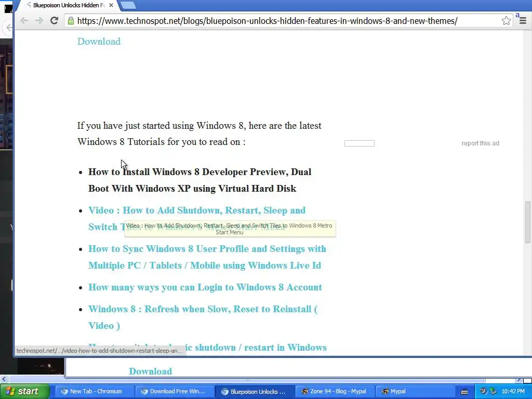The width and height of the screenshot is (532, 399).
Task: Click 'report this ad' text
Action: 480,143
